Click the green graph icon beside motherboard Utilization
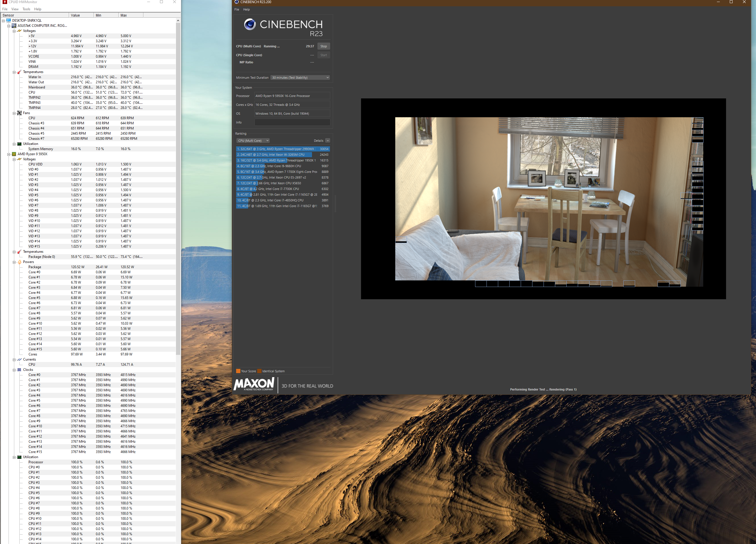756x544 pixels. point(19,144)
